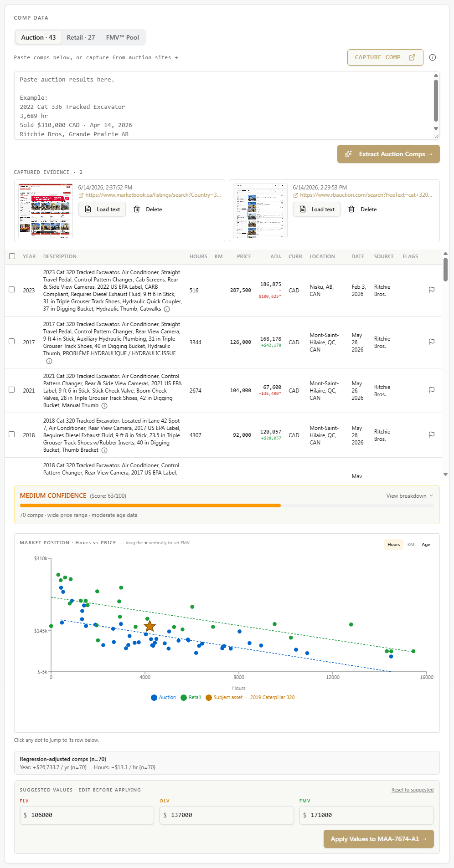The height and width of the screenshot is (868, 454).
Task: Open the info icon beside Capture Comp
Action: click(433, 57)
